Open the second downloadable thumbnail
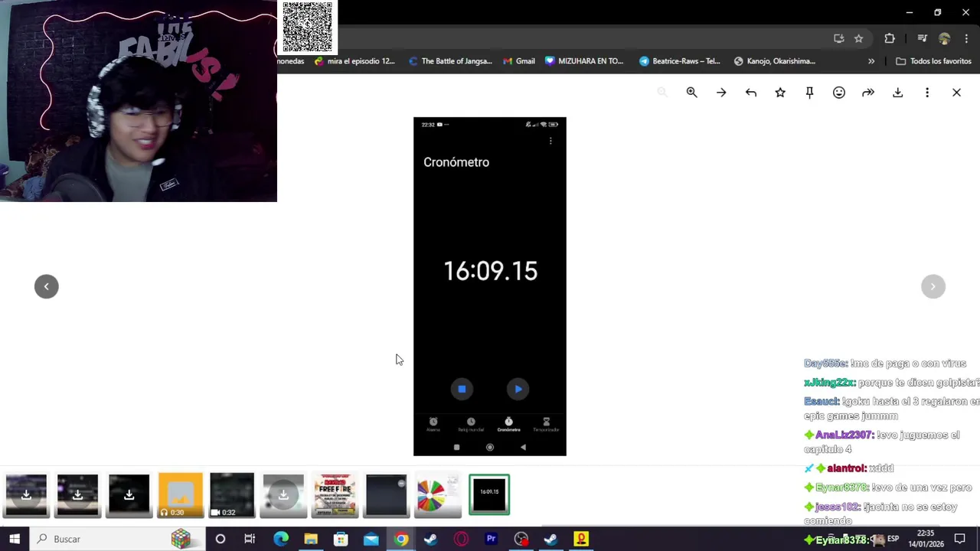Image resolution: width=980 pixels, height=551 pixels. tap(77, 494)
